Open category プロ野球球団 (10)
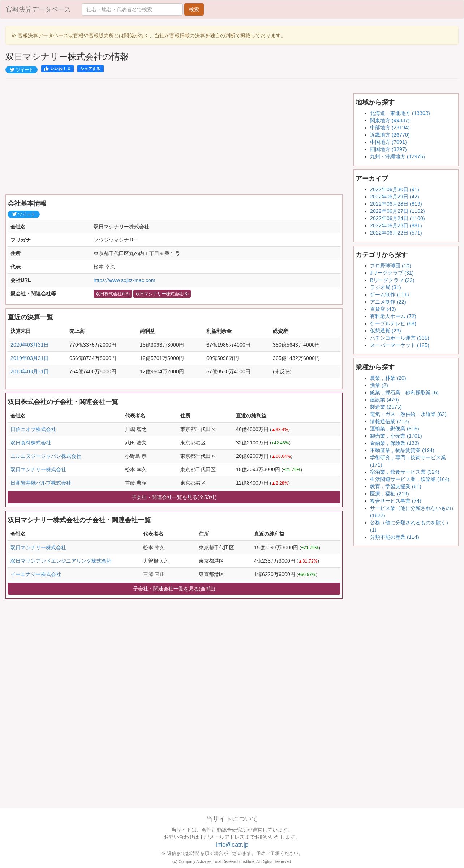464x868 pixels. pyautogui.click(x=391, y=266)
